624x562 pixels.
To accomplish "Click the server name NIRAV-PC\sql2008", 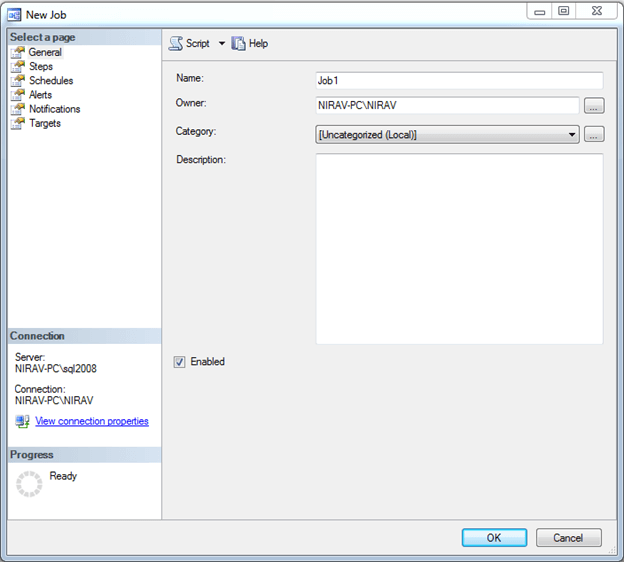I will pos(56,369).
